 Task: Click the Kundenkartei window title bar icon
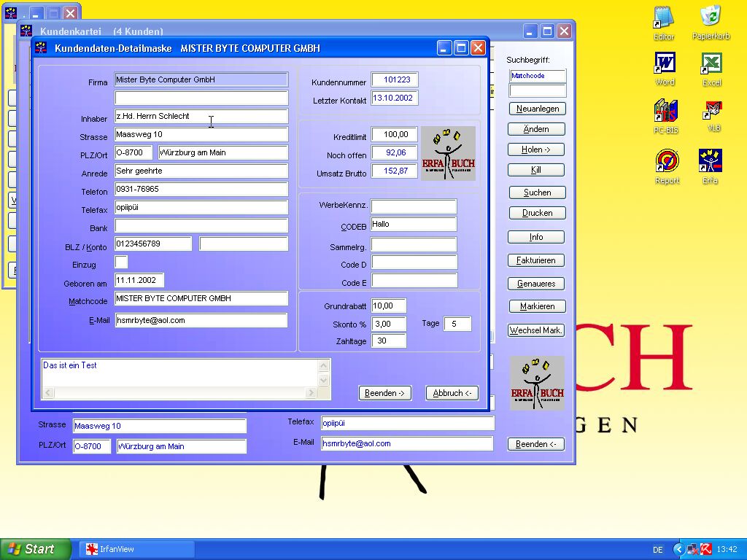click(26, 31)
